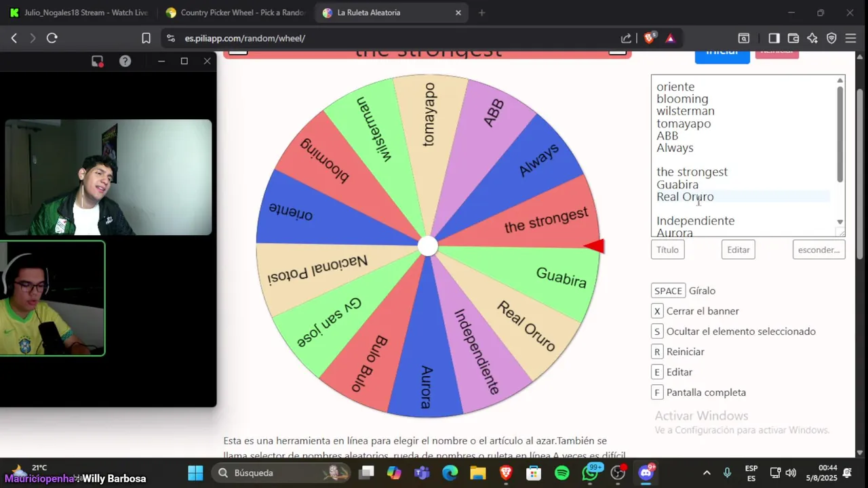
Task: Open Microsoft Store taskbar icon
Action: click(x=534, y=472)
